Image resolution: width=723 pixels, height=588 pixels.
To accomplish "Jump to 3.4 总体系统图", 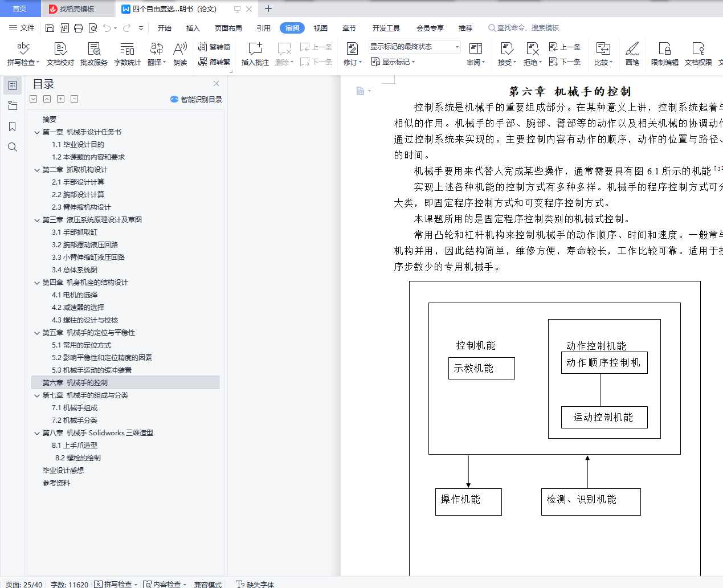I will point(75,270).
